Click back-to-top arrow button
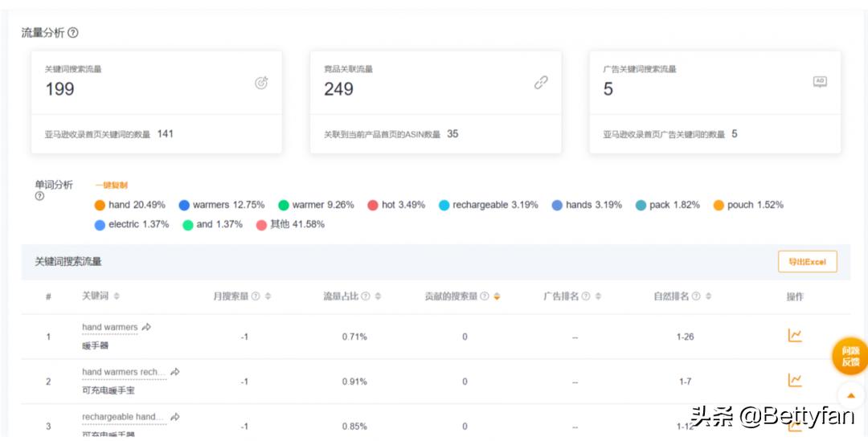Image resolution: width=868 pixels, height=441 pixels. click(x=851, y=396)
